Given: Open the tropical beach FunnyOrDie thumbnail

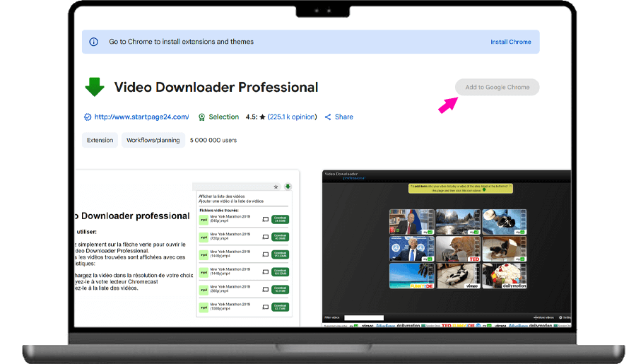Looking at the screenshot, I should coord(412,276).
